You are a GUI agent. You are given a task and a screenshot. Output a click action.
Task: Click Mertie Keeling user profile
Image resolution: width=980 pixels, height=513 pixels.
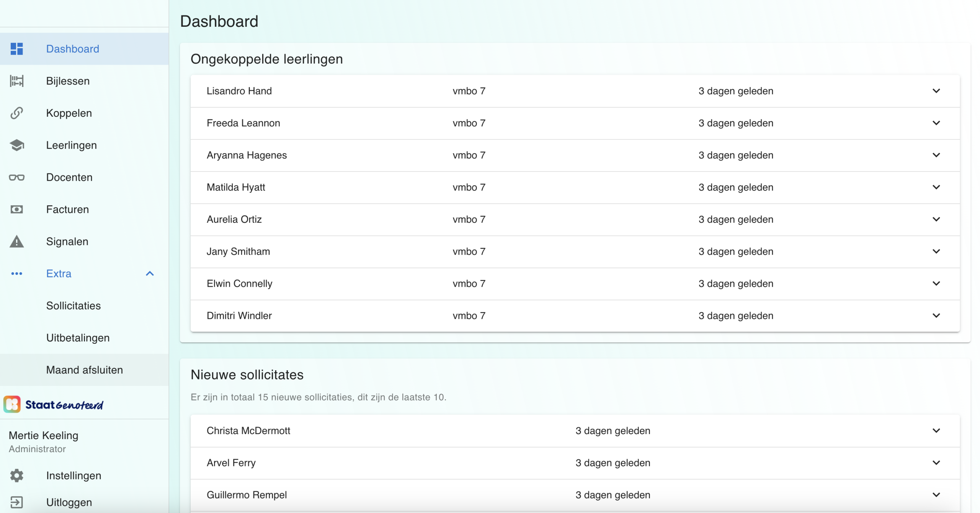coord(44,441)
